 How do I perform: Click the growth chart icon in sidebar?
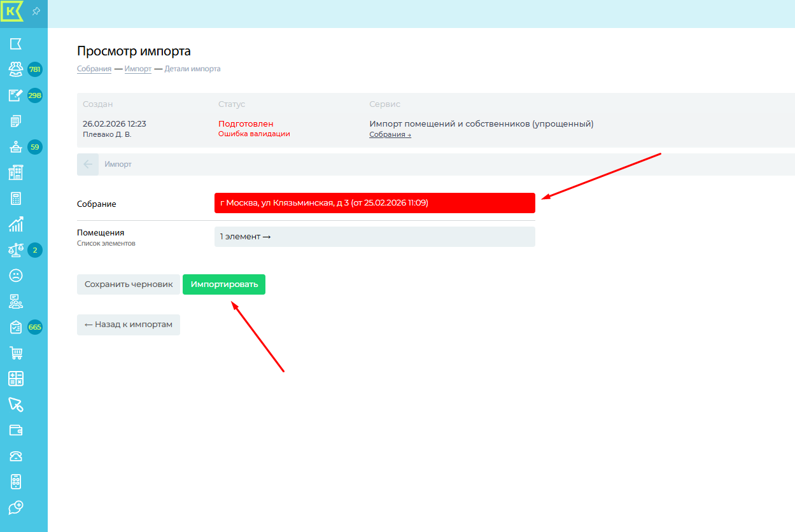pyautogui.click(x=16, y=224)
